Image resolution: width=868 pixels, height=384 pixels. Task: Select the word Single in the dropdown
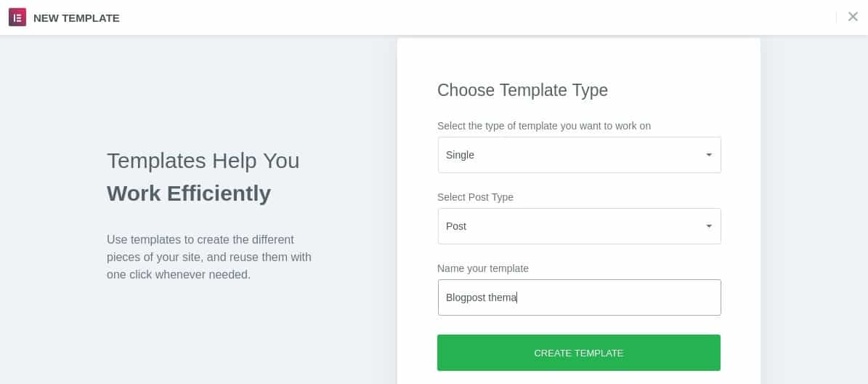460,155
